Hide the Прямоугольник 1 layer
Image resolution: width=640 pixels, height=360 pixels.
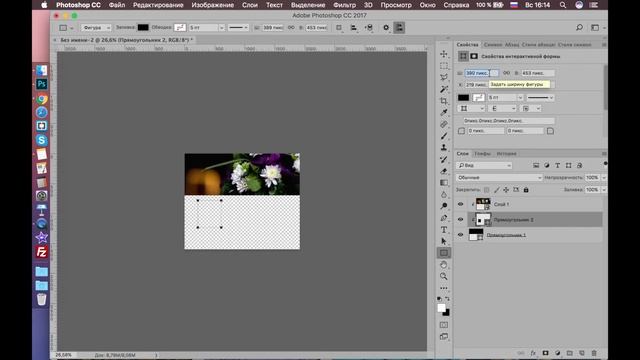tap(460, 235)
